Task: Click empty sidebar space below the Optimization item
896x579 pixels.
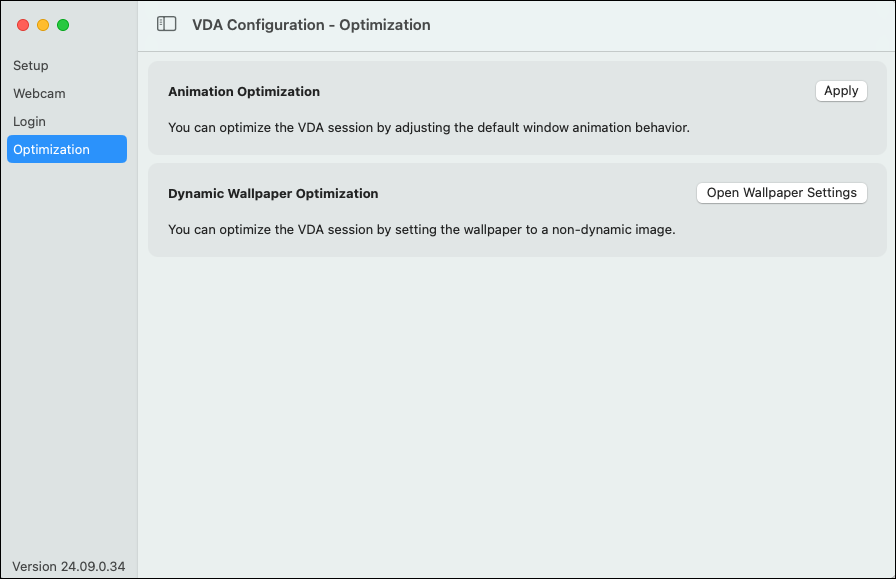Action: [68, 350]
